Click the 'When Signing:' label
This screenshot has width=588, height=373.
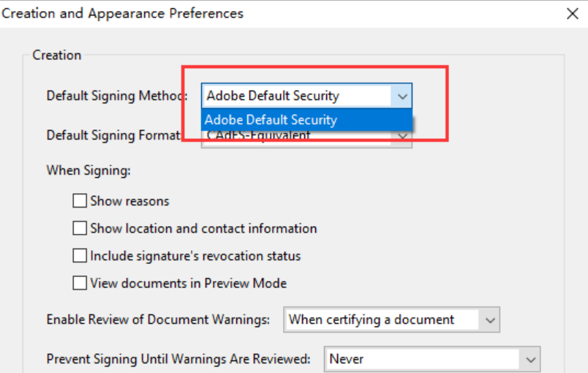click(x=88, y=170)
